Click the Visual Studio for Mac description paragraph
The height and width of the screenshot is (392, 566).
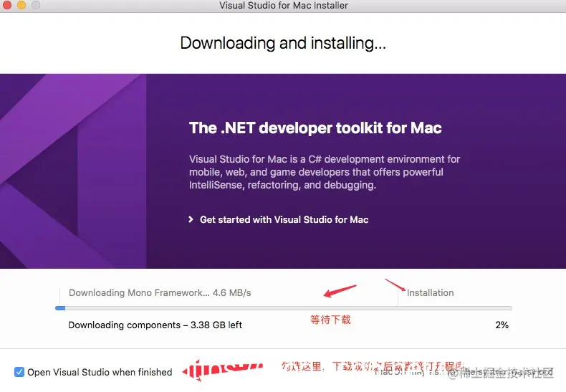(x=325, y=172)
